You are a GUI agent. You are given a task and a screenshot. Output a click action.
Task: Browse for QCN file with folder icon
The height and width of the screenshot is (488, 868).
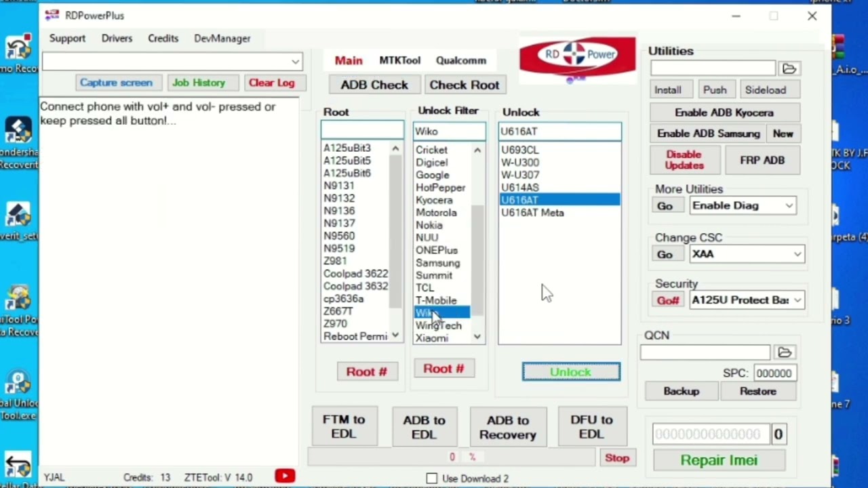pyautogui.click(x=785, y=352)
